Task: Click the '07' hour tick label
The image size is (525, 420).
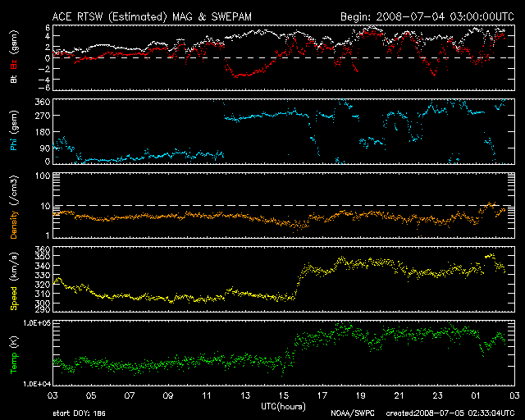Action: (x=130, y=396)
